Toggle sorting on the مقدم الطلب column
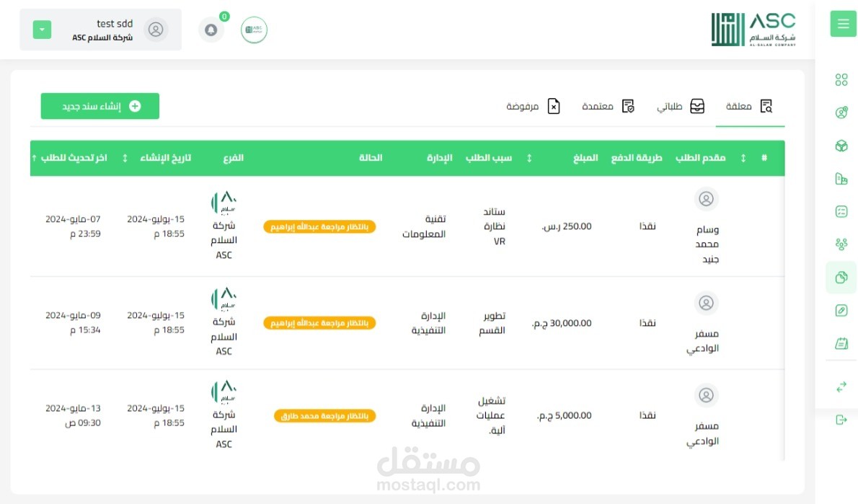 click(x=743, y=157)
